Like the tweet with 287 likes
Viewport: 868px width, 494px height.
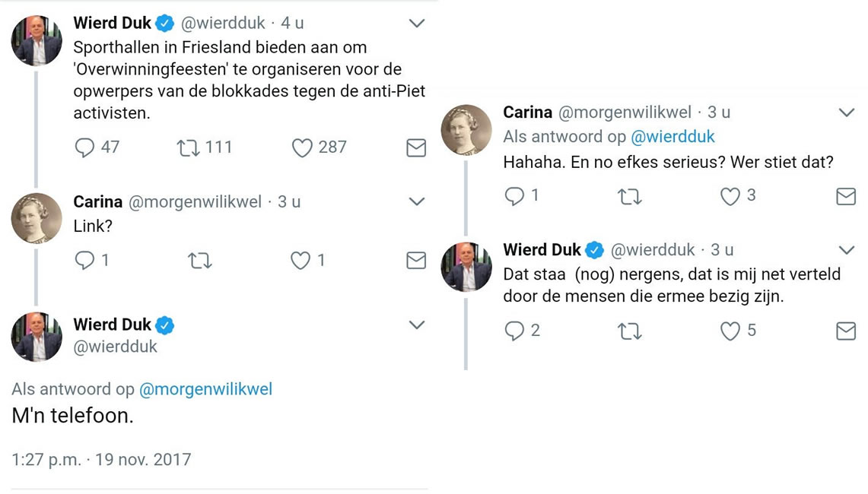point(303,147)
